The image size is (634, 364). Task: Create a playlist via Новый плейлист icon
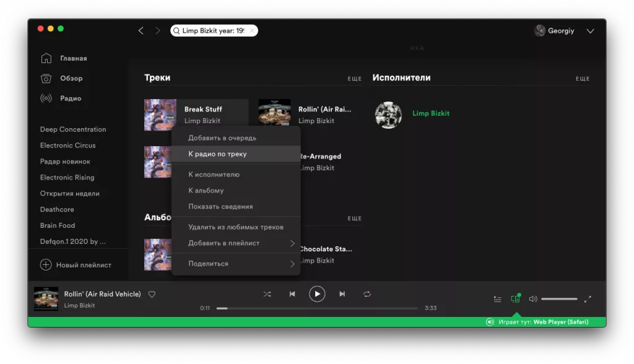46,264
